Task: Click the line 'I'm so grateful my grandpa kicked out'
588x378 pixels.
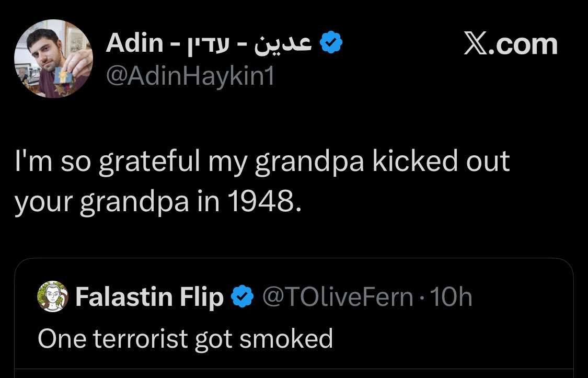Action: pos(262,162)
